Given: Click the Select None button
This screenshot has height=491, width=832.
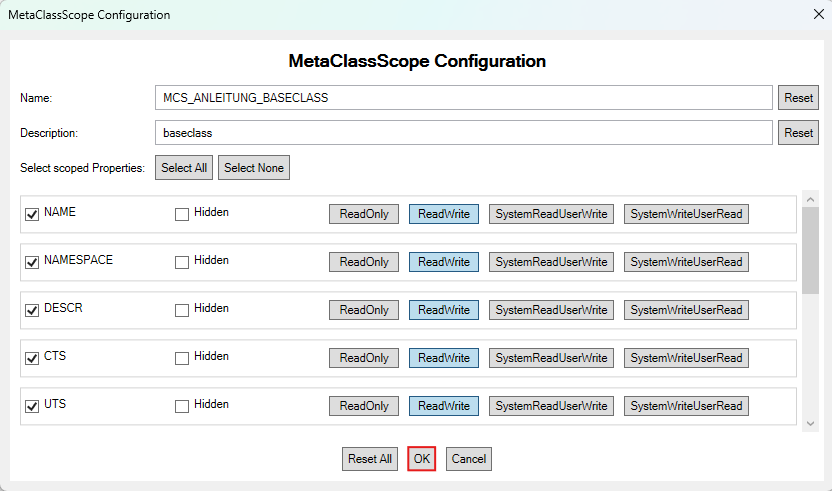Looking at the screenshot, I should (254, 168).
